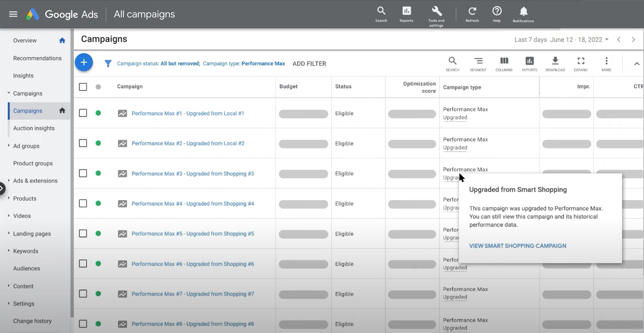Expand Keywords in sidebar
The width and height of the screenshot is (644, 333).
[9, 251]
